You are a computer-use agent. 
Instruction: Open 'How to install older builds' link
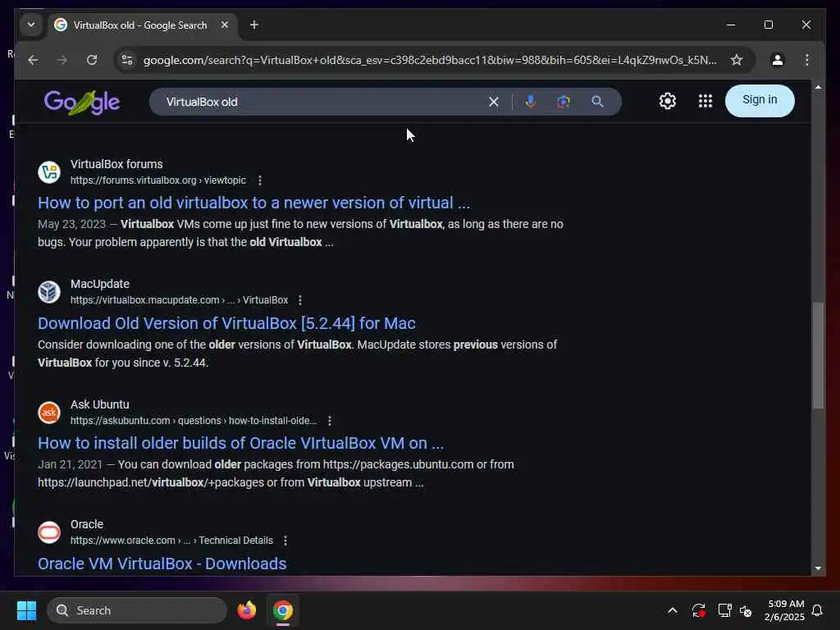240,443
